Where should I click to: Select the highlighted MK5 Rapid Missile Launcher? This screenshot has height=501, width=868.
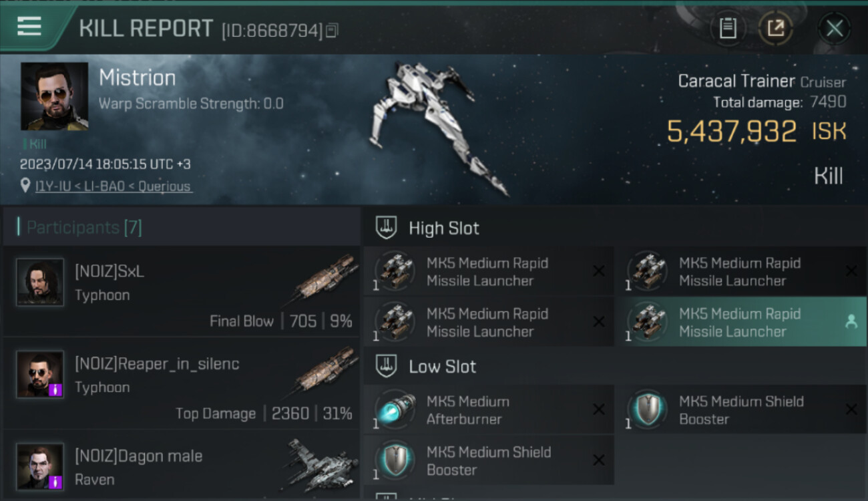740,323
